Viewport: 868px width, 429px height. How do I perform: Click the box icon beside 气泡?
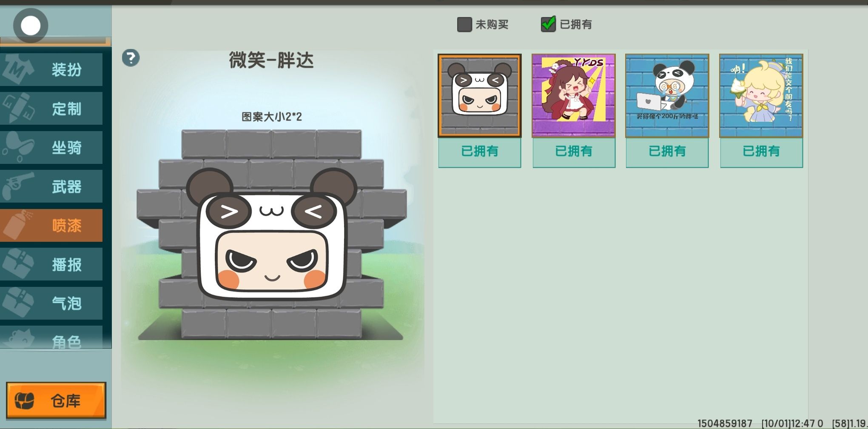click(18, 303)
